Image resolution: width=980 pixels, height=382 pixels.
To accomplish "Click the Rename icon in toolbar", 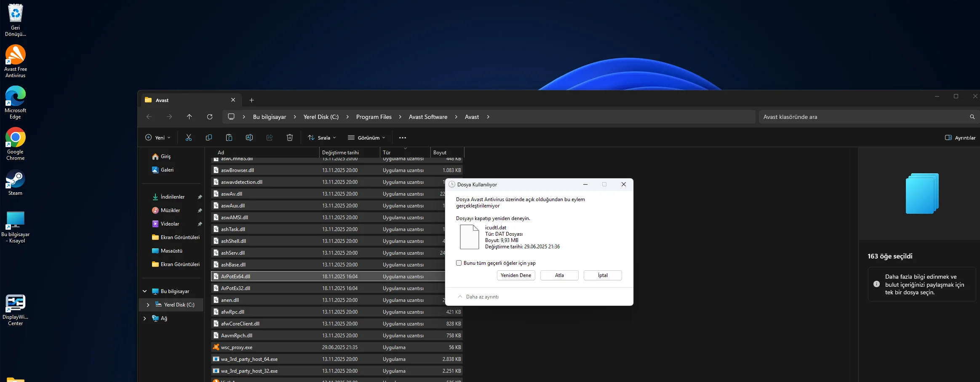I will 249,137.
